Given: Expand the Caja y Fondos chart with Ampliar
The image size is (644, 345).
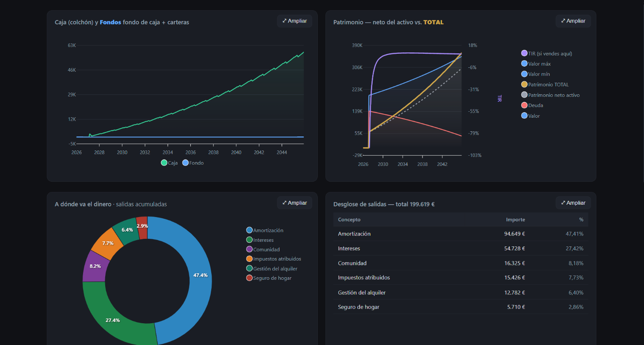Looking at the screenshot, I should (294, 21).
